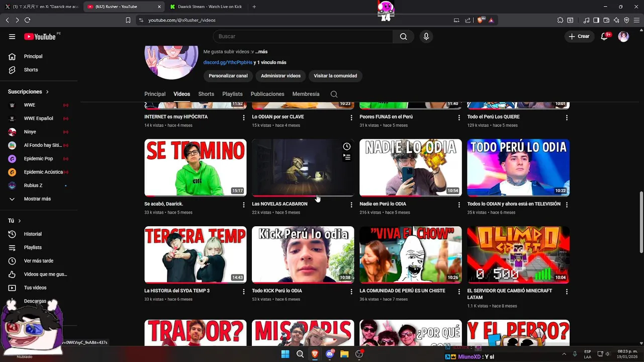Open options for La HISTORIA del SYDA TEMP 3

click(244, 292)
